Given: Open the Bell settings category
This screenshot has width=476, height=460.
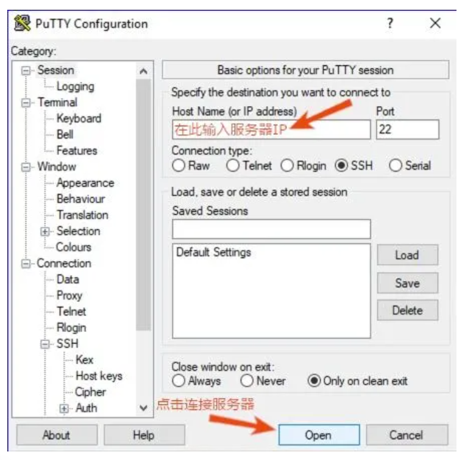Looking at the screenshot, I should pos(65,135).
